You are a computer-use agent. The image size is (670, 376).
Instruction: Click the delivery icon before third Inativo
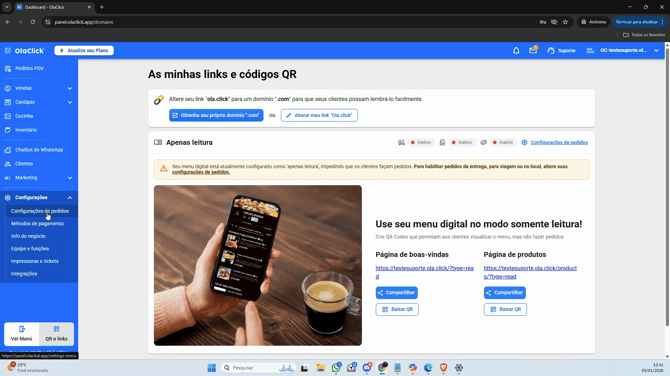tap(483, 142)
